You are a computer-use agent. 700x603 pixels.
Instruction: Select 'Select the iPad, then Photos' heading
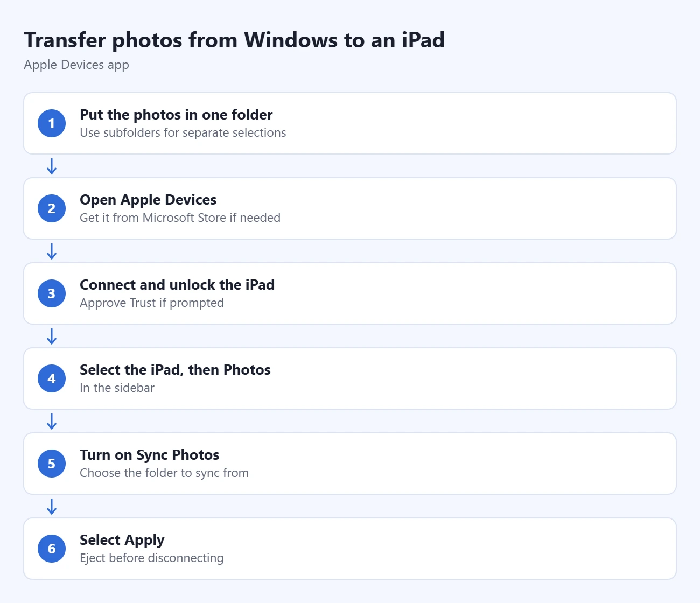click(175, 370)
